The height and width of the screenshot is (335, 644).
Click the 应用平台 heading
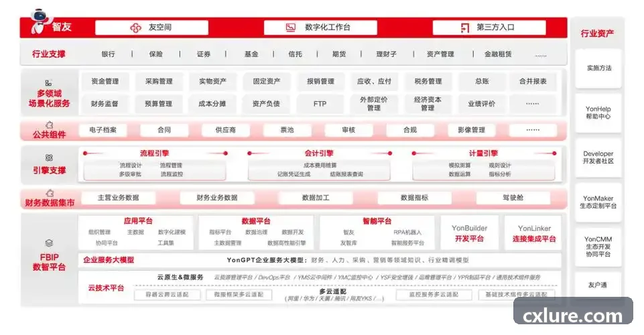coord(138,221)
